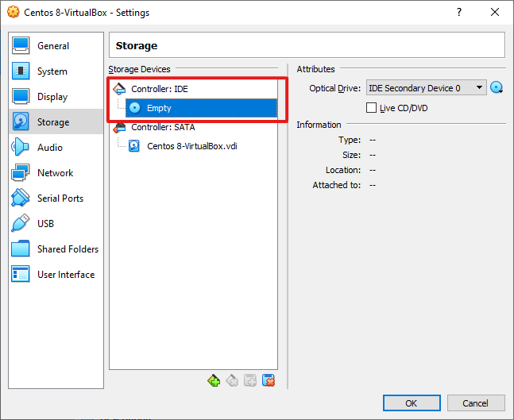Viewport: 514px width, 420px height.
Task: Click the Display screen icon
Action: (21, 96)
